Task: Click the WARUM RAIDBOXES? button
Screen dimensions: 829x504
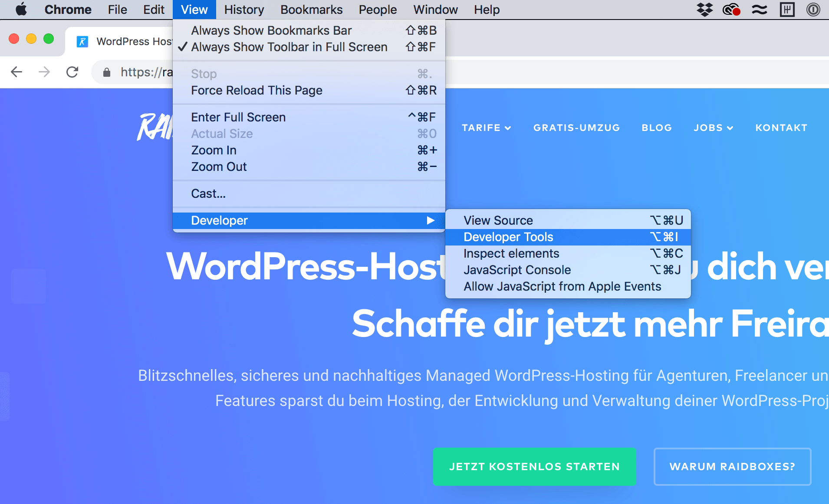Action: click(732, 466)
